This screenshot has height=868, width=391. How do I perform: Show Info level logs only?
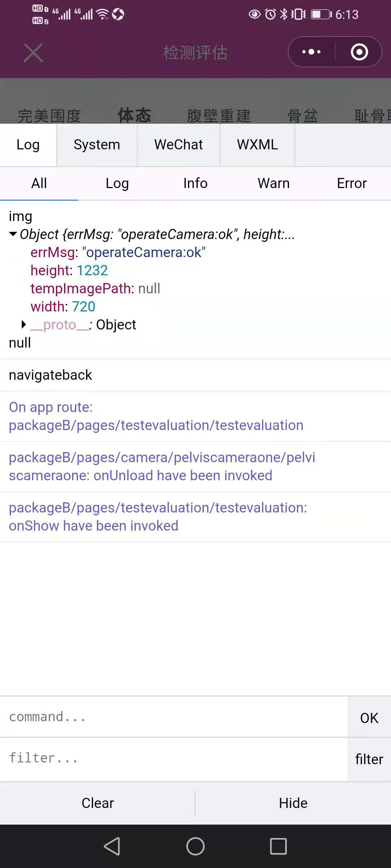click(195, 183)
